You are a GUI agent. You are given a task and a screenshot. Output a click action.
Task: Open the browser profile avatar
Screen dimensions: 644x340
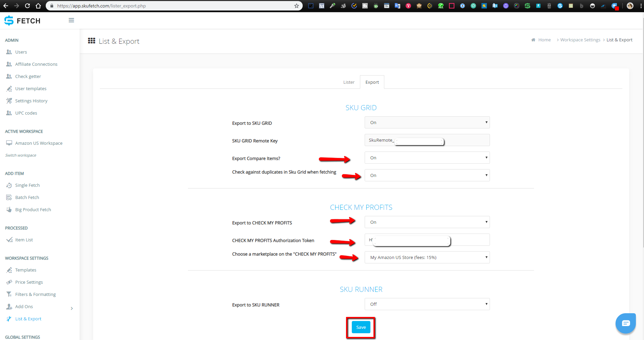click(x=630, y=6)
